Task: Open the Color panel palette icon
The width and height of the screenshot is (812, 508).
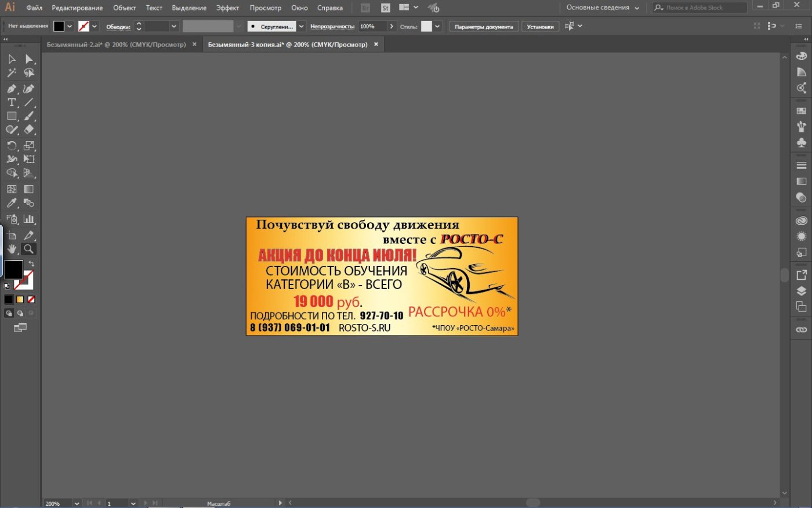Action: [802, 56]
